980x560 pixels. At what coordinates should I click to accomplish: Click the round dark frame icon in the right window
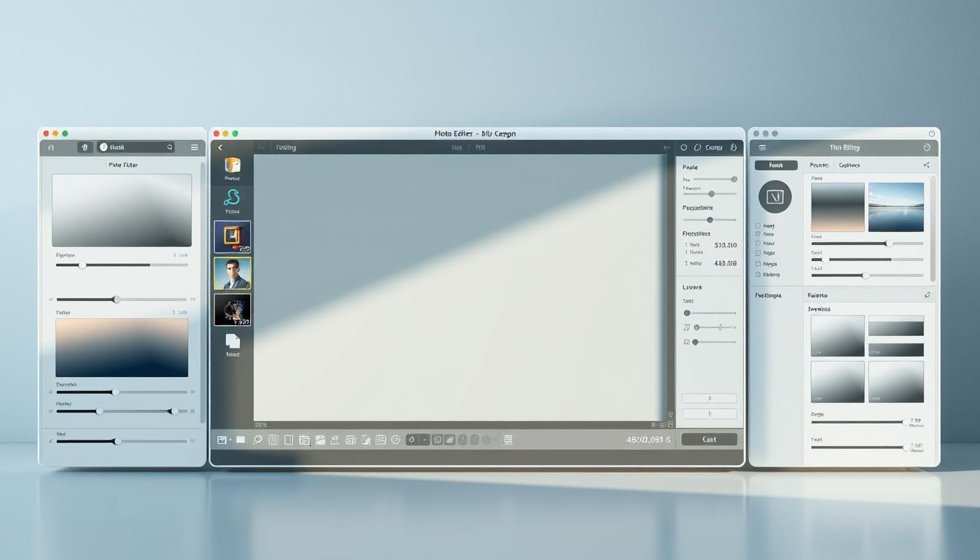pos(775,197)
